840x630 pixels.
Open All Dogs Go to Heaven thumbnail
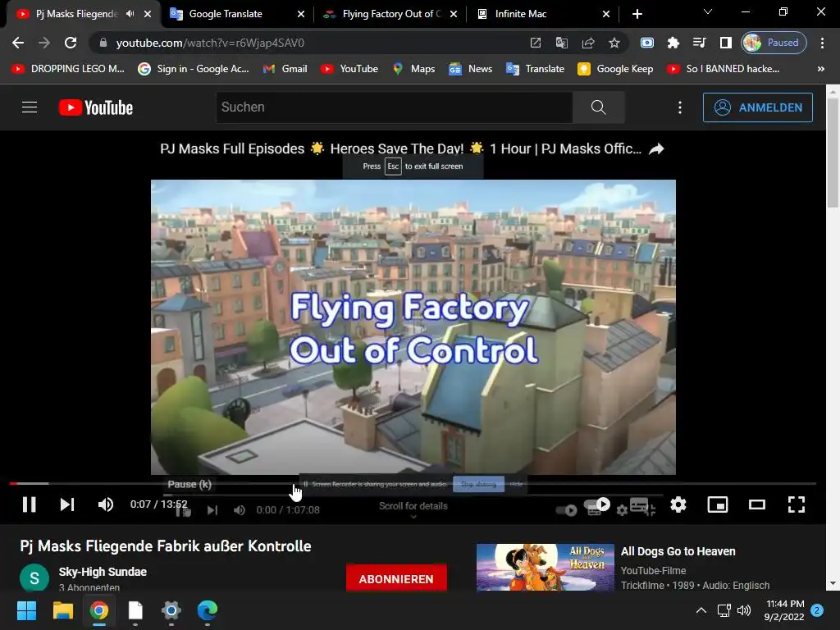546,568
